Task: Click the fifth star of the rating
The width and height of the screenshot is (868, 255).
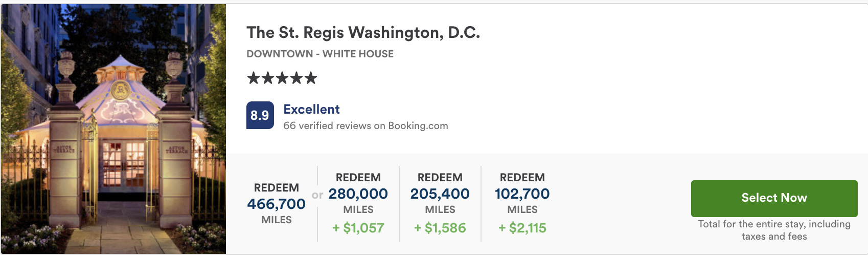Action: [x=311, y=78]
